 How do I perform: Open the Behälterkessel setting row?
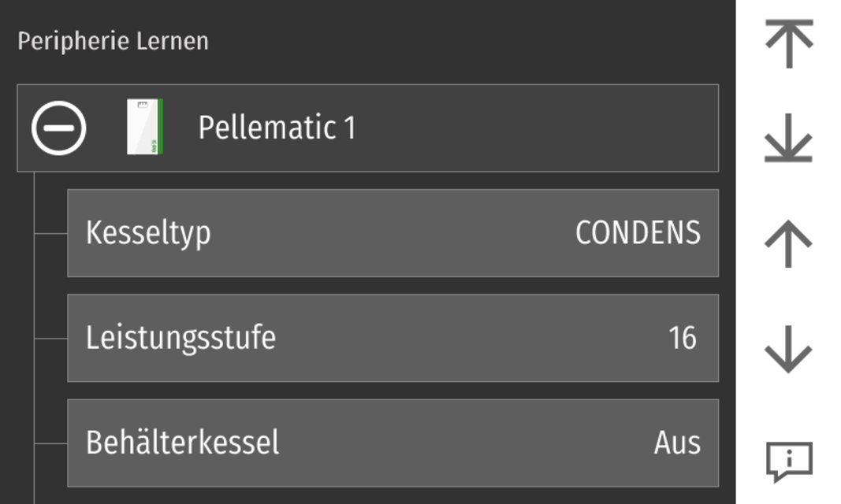(393, 443)
